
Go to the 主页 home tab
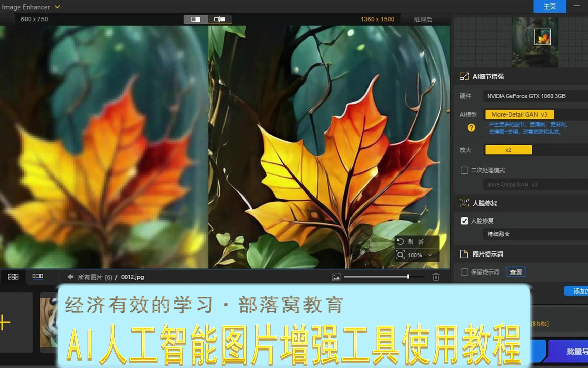[549, 6]
